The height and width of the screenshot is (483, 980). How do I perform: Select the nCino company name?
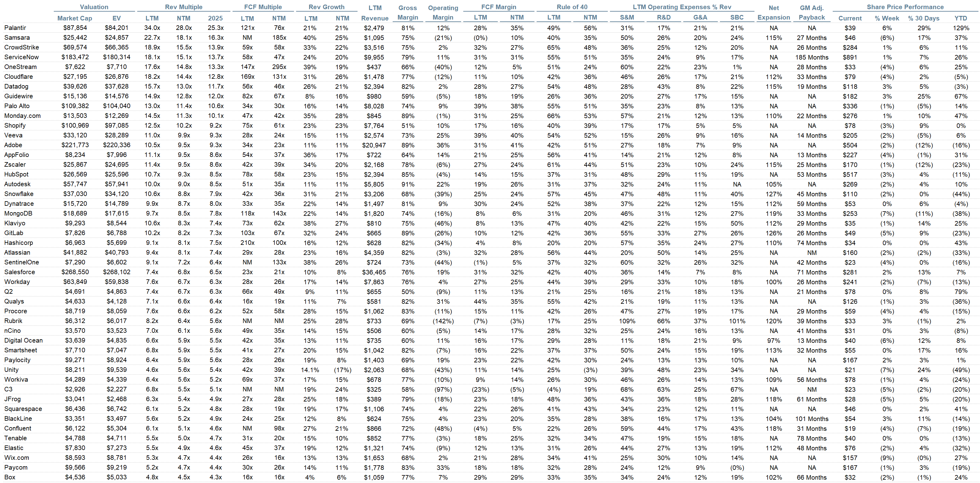(13, 331)
